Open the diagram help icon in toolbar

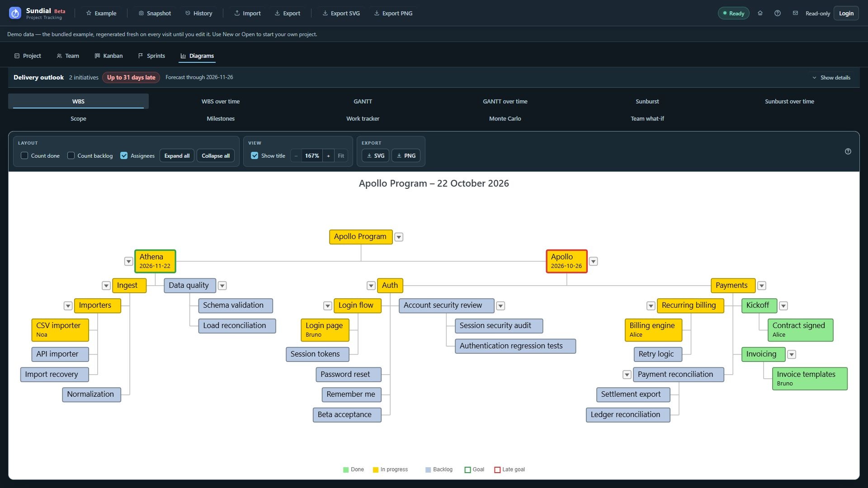point(848,151)
